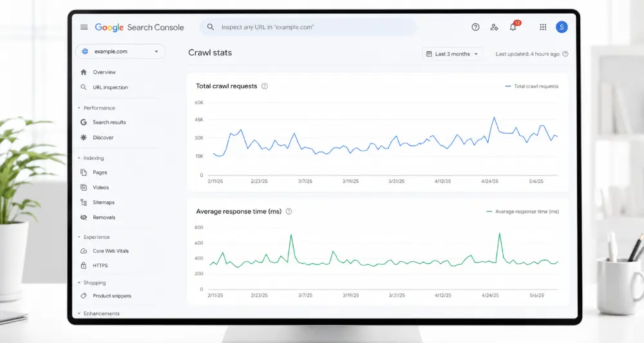Open users and permissions icon
644x343 pixels.
494,27
